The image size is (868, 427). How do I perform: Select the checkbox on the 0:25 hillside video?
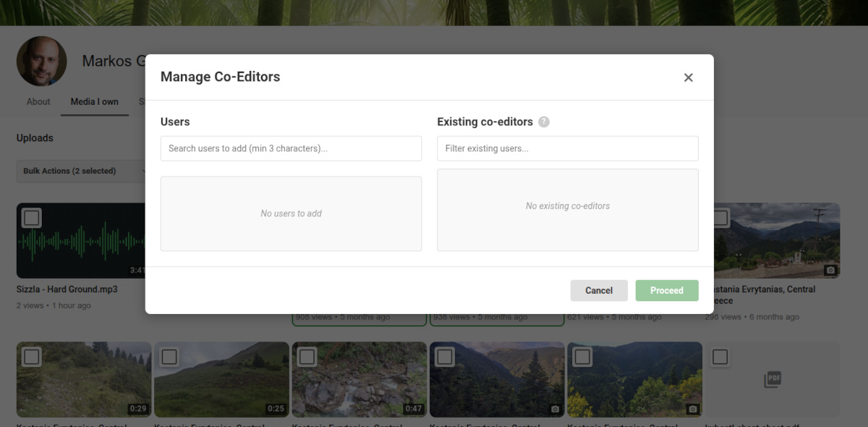(x=169, y=356)
